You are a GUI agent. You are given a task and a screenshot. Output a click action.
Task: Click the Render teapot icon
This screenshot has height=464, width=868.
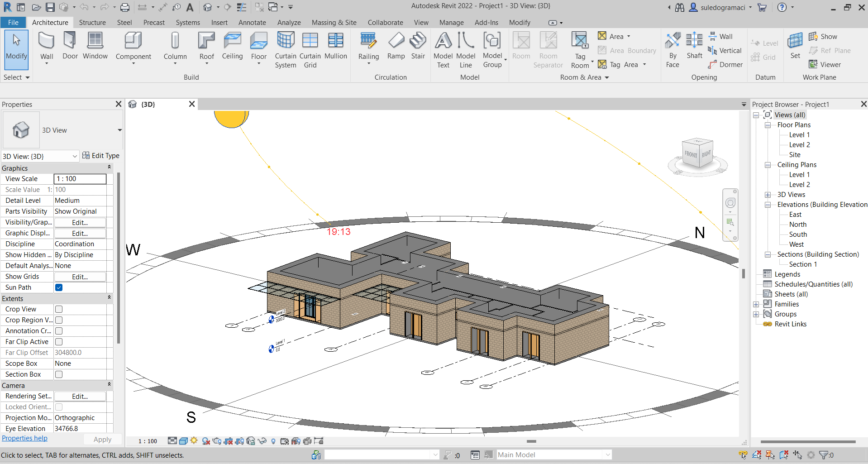pyautogui.click(x=216, y=440)
